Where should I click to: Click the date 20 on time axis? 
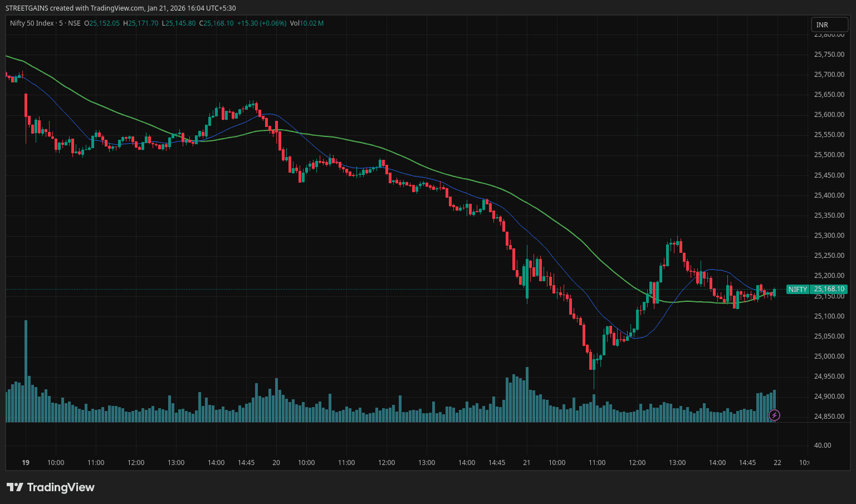point(276,463)
